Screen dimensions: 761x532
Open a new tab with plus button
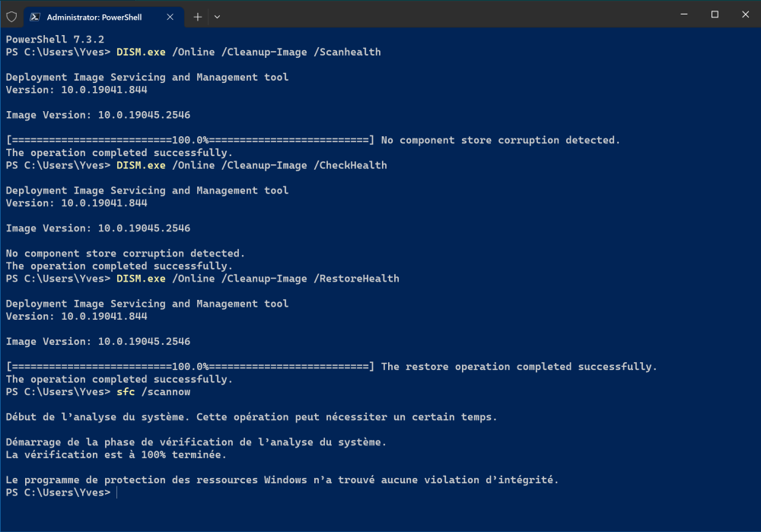pyautogui.click(x=198, y=17)
